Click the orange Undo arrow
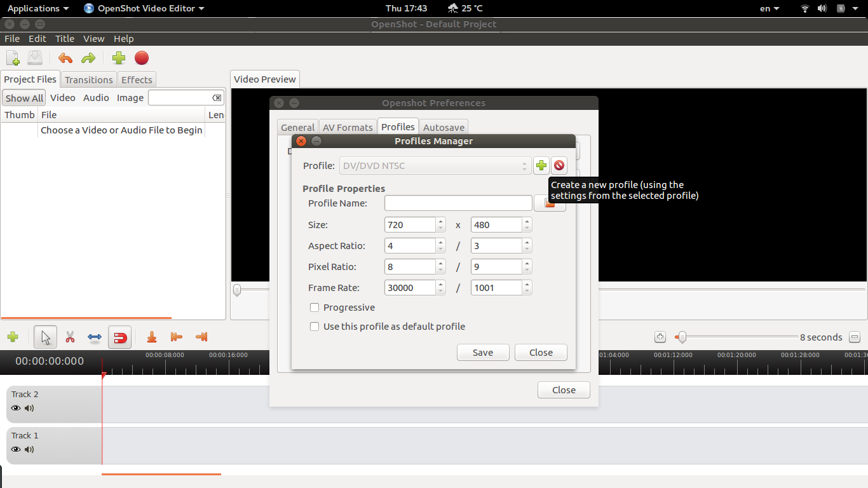The height and width of the screenshot is (488, 868). point(65,58)
